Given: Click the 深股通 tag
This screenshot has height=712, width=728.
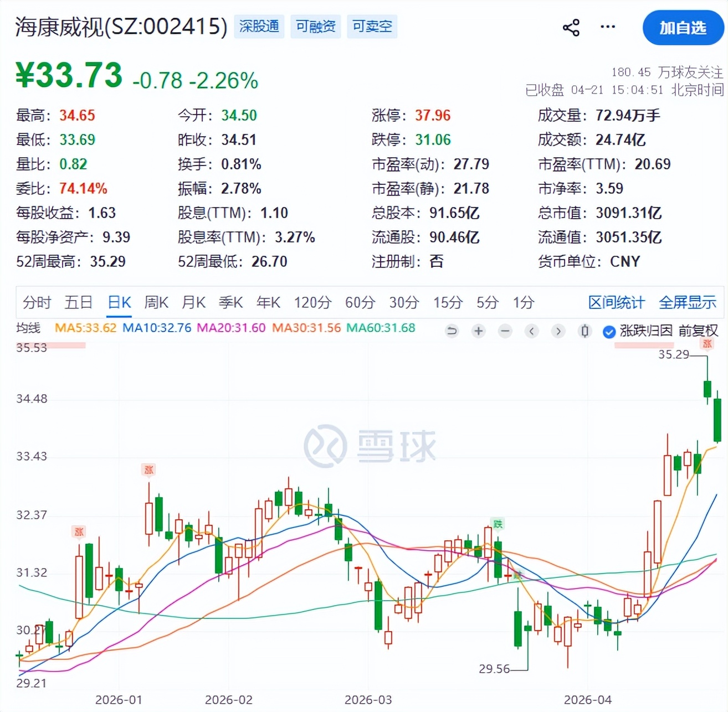Looking at the screenshot, I should click(x=259, y=27).
